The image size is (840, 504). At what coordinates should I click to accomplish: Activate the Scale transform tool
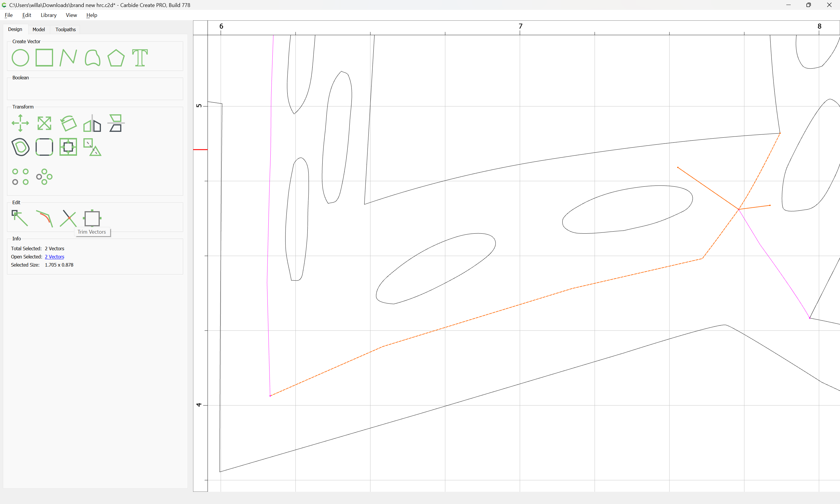(x=44, y=123)
